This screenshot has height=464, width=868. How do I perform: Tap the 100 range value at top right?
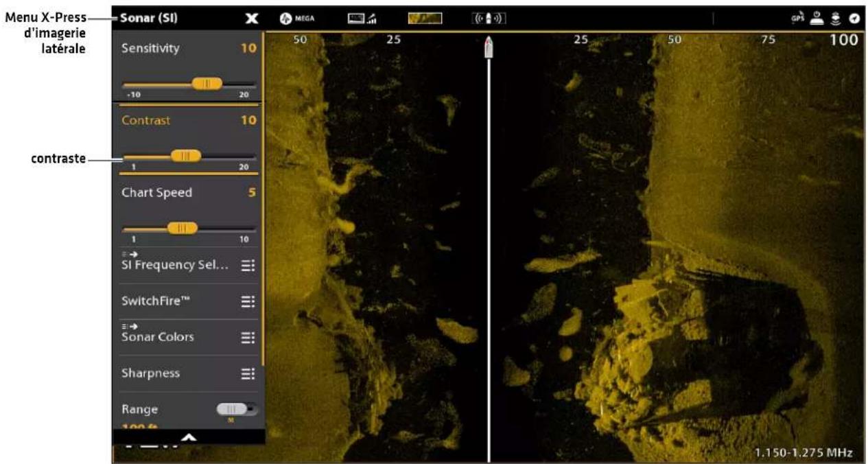(x=844, y=40)
